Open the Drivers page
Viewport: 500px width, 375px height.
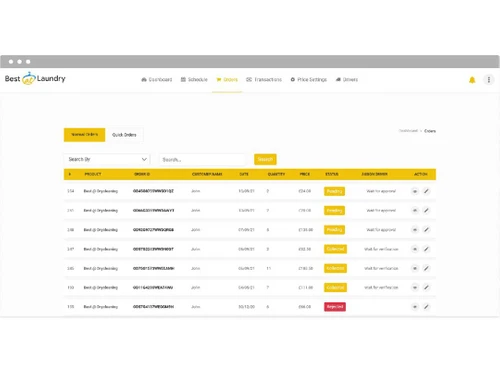coord(347,80)
